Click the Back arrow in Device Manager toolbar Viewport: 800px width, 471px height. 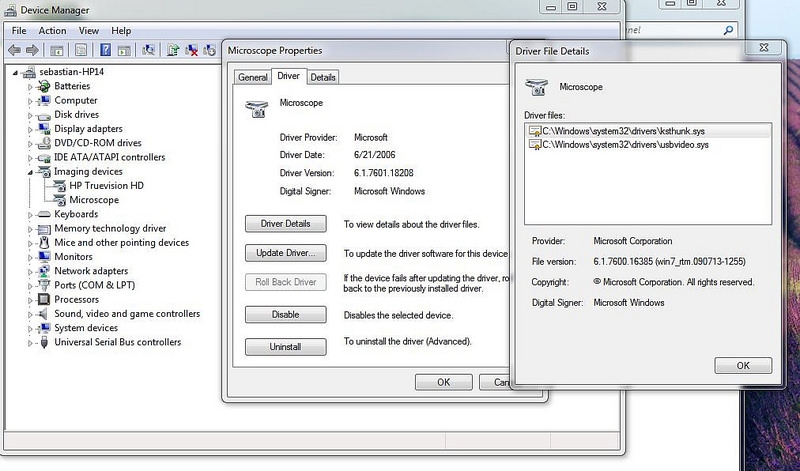[x=13, y=49]
